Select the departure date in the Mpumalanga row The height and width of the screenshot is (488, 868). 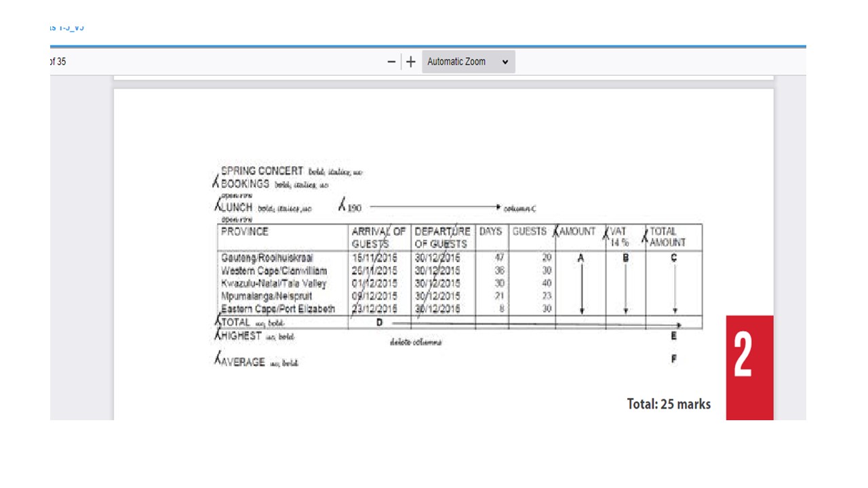coord(437,296)
